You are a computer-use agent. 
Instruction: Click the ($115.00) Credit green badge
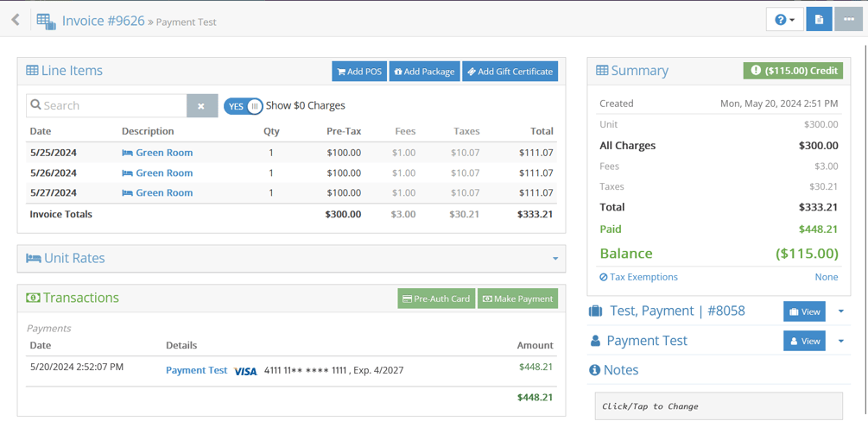point(793,71)
